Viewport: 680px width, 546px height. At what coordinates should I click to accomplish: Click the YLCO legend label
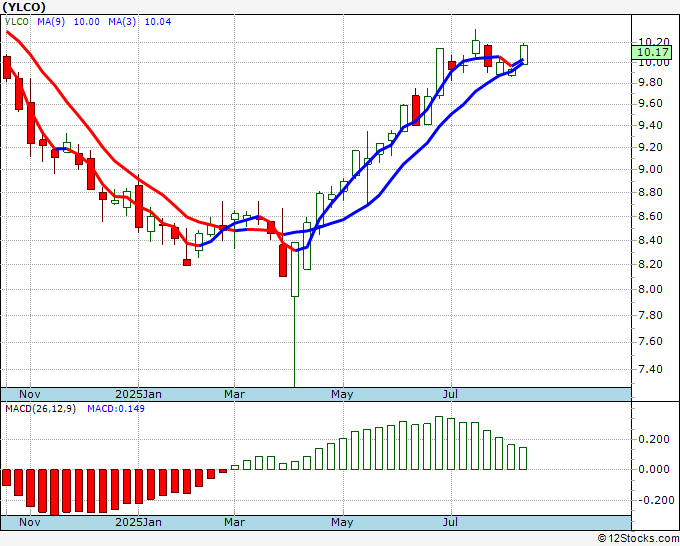(x=17, y=22)
